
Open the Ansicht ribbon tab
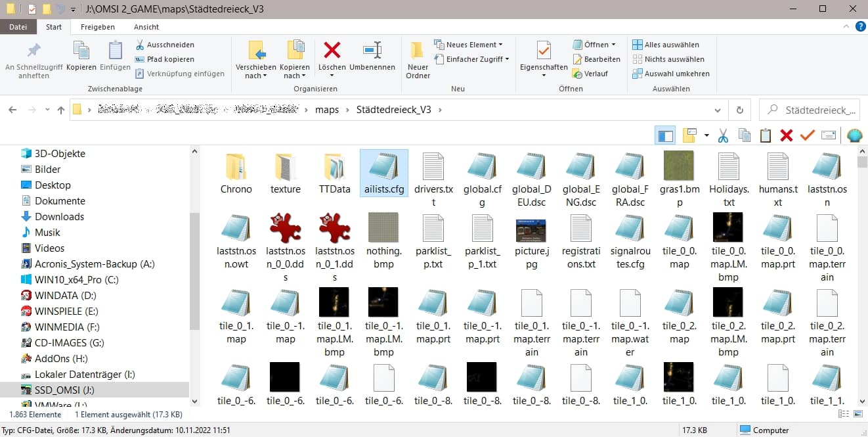(x=146, y=27)
